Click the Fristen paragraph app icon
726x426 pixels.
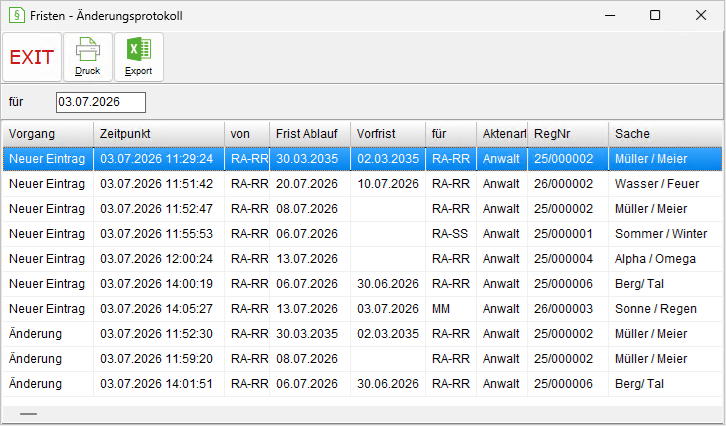click(17, 15)
